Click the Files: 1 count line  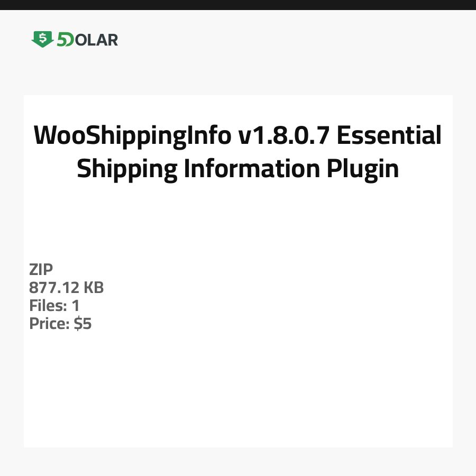(54, 306)
